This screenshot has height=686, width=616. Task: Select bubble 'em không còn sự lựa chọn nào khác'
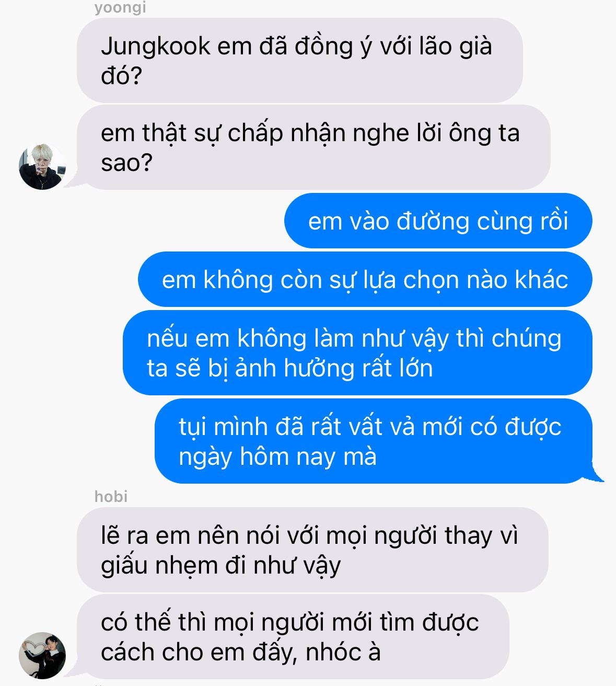pyautogui.click(x=365, y=279)
